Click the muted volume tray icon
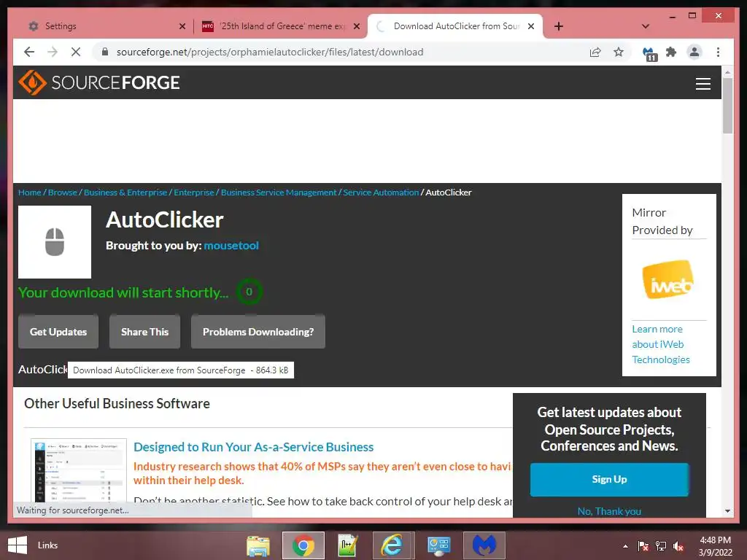This screenshot has width=747, height=560. [x=678, y=546]
